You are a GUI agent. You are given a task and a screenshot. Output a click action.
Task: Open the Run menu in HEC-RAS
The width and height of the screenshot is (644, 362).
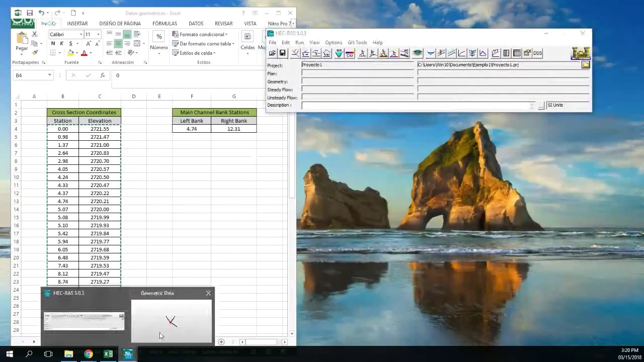coord(299,43)
